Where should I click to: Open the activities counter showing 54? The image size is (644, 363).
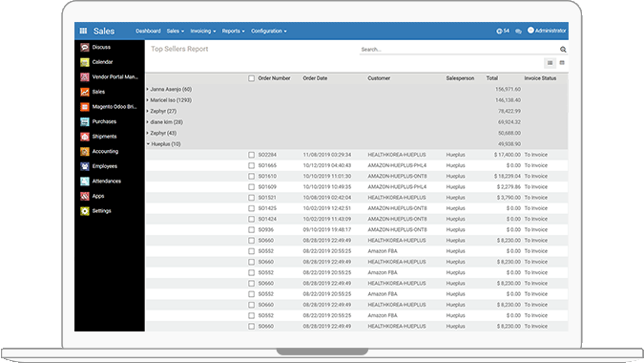(503, 31)
